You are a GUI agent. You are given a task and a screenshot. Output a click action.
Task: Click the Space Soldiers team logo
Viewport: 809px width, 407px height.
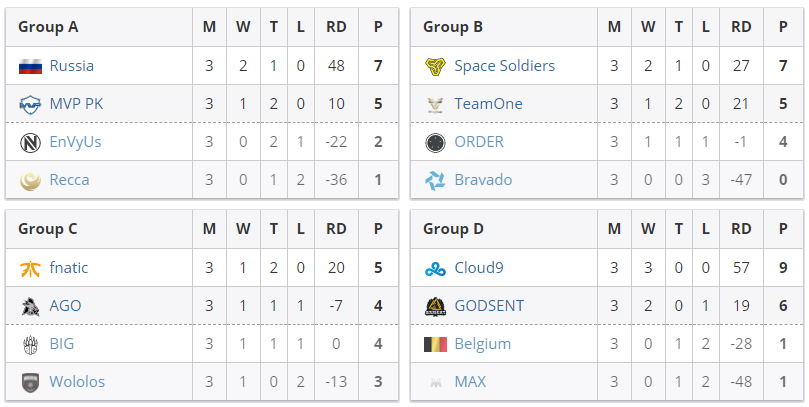(435, 66)
